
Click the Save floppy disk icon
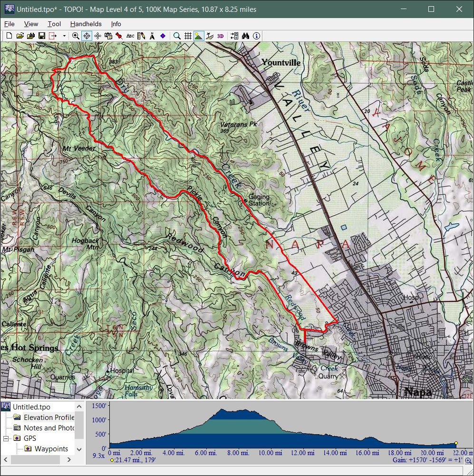pyautogui.click(x=42, y=36)
